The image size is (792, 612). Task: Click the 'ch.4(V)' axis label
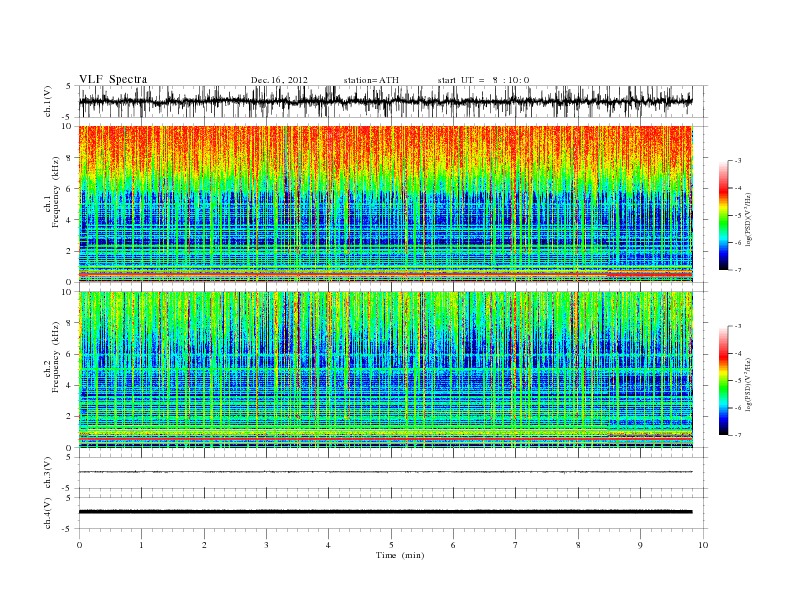48,513
